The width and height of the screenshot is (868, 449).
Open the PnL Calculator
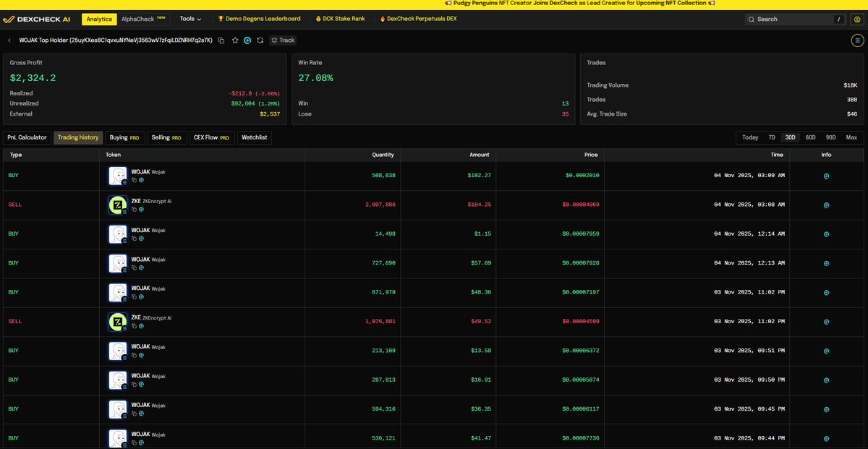click(27, 137)
